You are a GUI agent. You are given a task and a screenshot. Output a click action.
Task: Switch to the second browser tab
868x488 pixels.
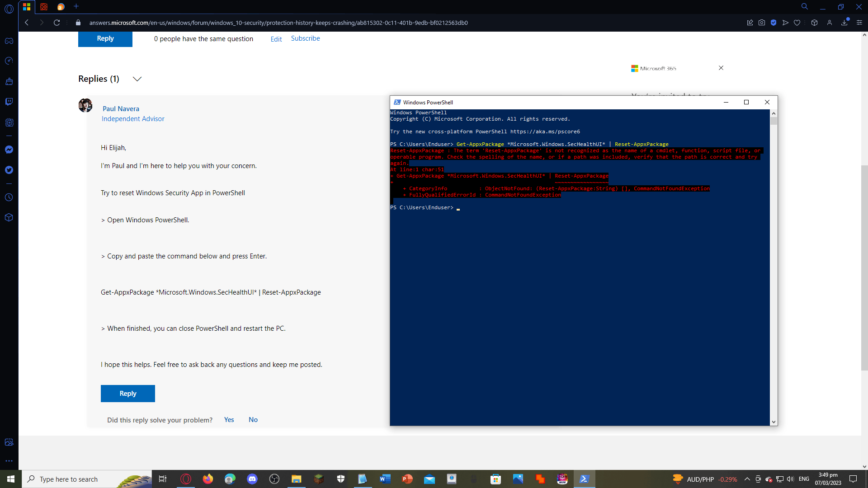point(44,7)
